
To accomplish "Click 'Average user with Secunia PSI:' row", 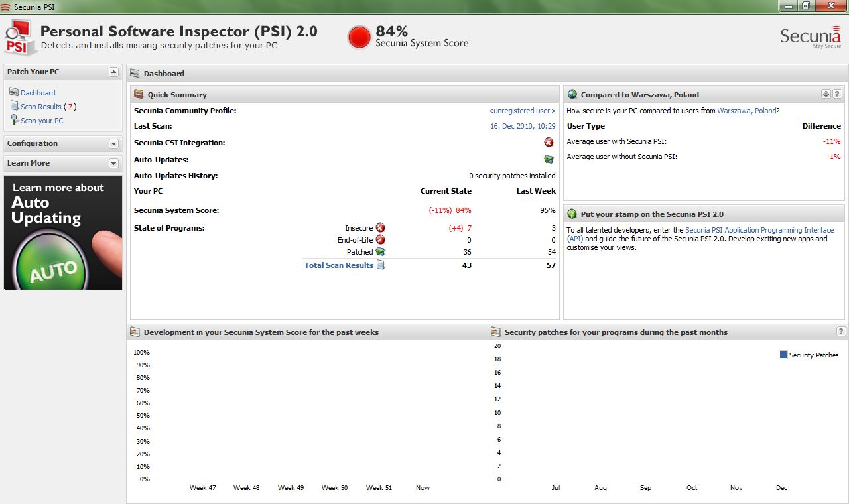I will click(704, 141).
